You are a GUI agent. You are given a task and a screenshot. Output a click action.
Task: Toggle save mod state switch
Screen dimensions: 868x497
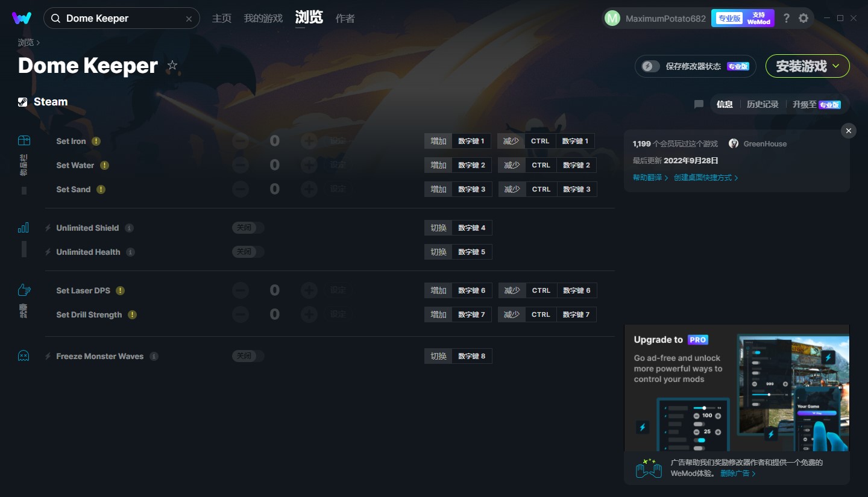(650, 66)
